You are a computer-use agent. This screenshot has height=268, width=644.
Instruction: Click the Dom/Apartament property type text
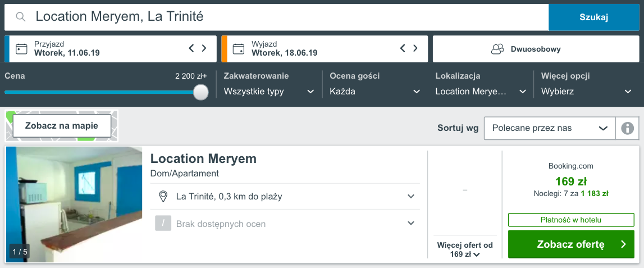pyautogui.click(x=185, y=174)
